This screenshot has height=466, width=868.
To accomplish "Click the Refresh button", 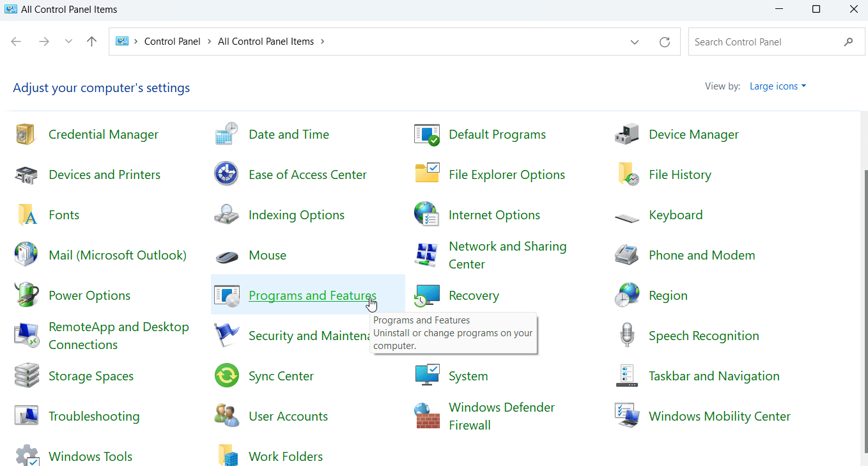I will 665,42.
